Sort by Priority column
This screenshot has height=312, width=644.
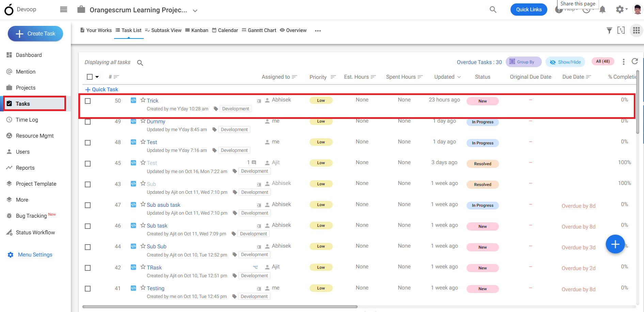tap(323, 77)
